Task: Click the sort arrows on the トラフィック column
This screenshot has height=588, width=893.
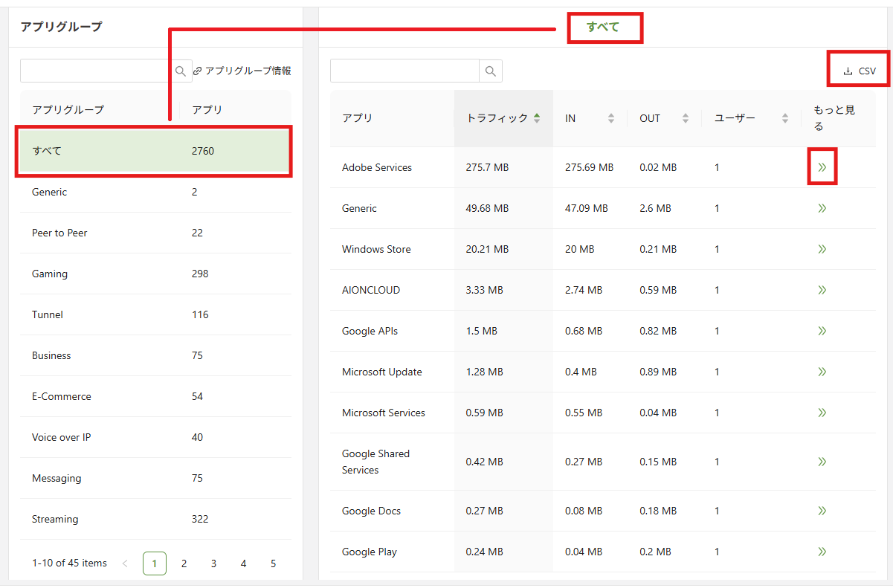Action: [537, 117]
